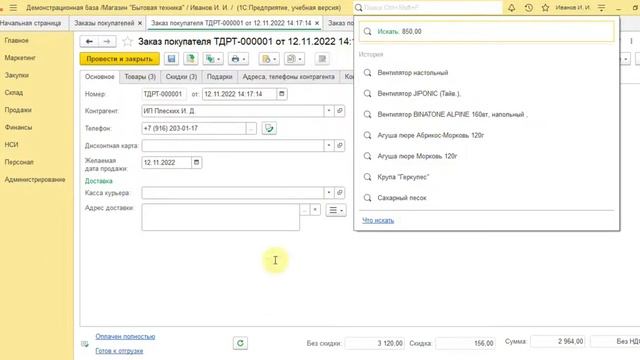Open the reports dropdown in toolbar
This screenshot has width=640, height=360.
(x=269, y=59)
